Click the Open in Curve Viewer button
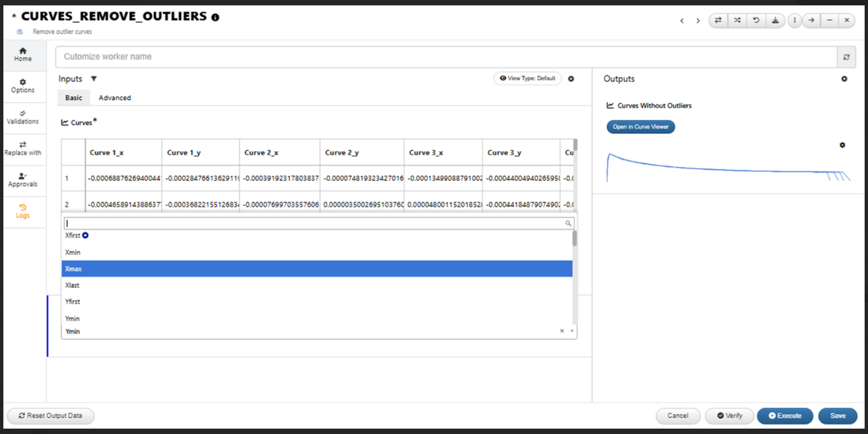This screenshot has height=434, width=868. coord(641,126)
